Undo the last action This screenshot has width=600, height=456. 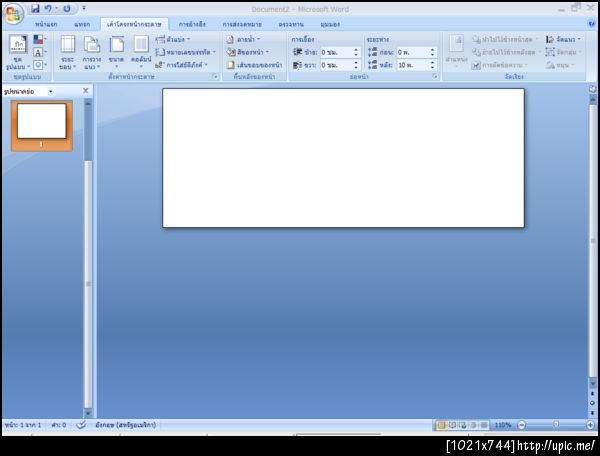48,8
